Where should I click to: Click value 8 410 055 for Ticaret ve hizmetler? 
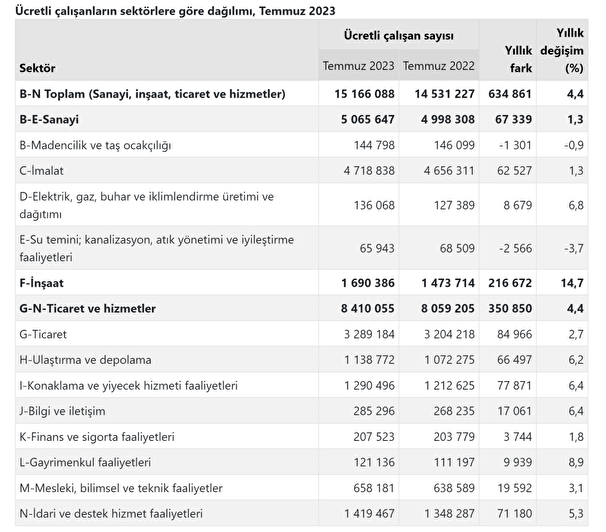pos(368,308)
